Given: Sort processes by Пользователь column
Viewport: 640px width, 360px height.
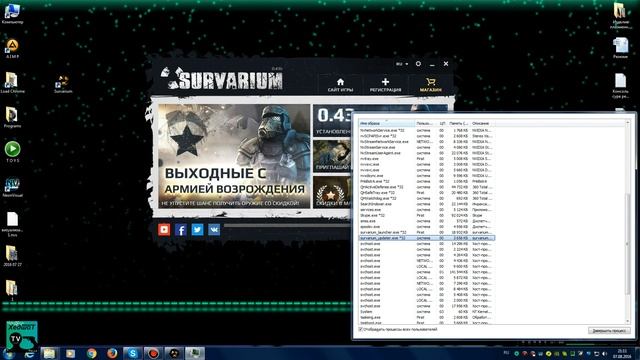Looking at the screenshot, I should tap(425, 123).
